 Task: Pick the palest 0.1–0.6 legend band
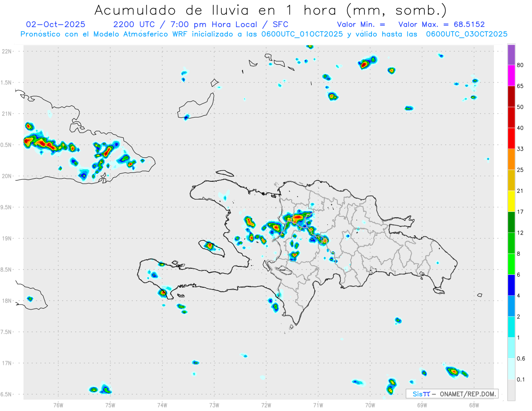[x=511, y=368]
